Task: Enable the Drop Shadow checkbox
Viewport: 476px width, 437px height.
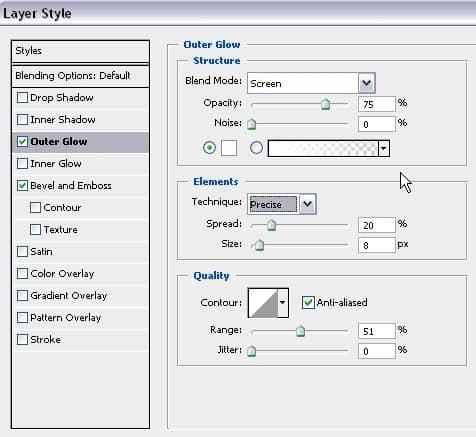Action: tap(22, 98)
